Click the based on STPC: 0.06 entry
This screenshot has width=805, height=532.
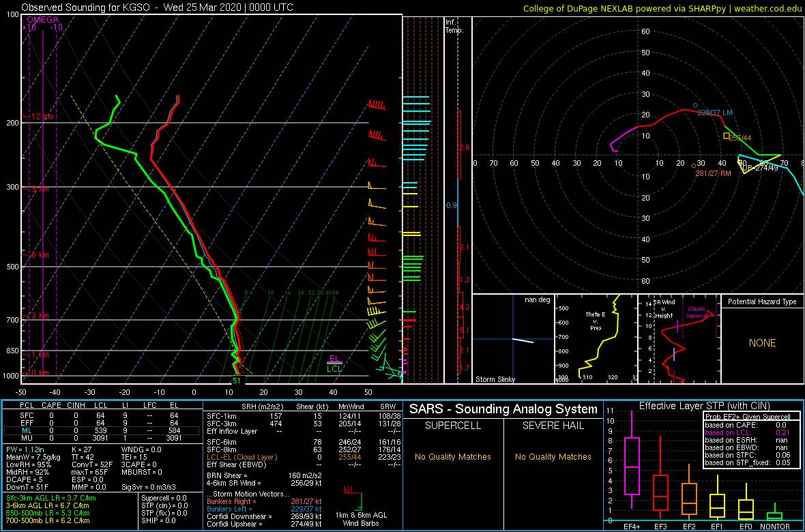click(747, 456)
